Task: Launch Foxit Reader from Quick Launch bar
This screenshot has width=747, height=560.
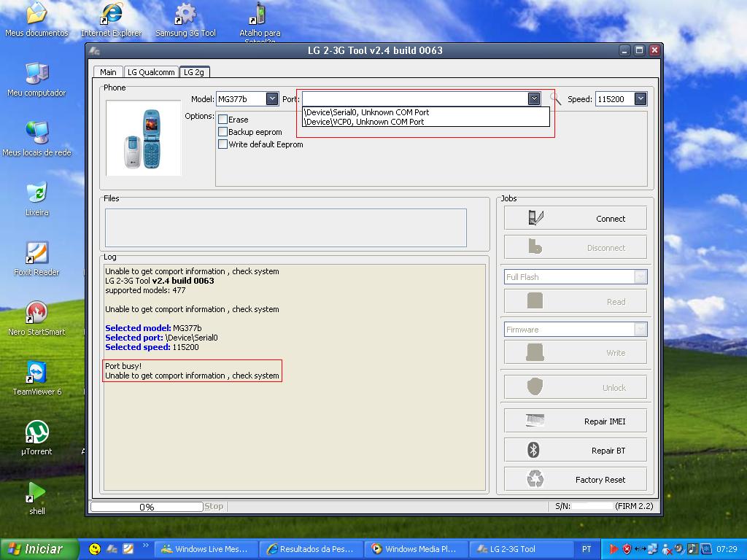Action: (x=128, y=549)
